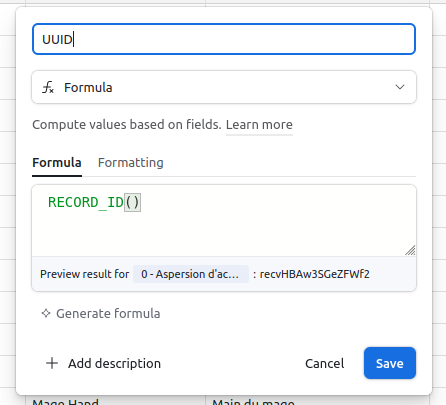The width and height of the screenshot is (446, 405).
Task: Open the preview record selector chip
Action: tap(191, 274)
